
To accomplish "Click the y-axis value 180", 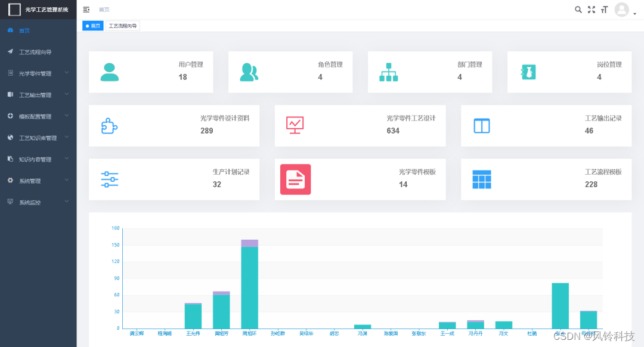I will 116,228.
